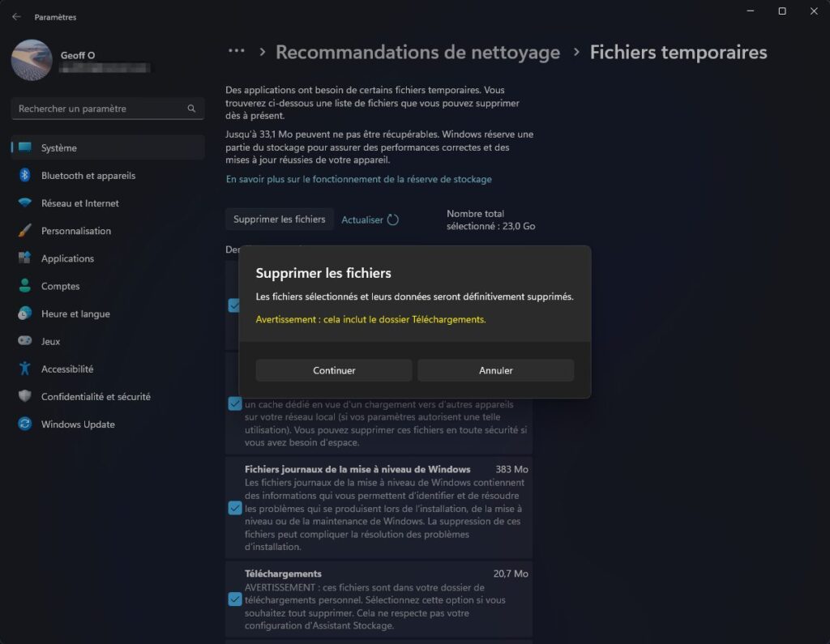
Task: Open Réseau et Internet via its Wi-Fi icon
Action: pyautogui.click(x=24, y=203)
